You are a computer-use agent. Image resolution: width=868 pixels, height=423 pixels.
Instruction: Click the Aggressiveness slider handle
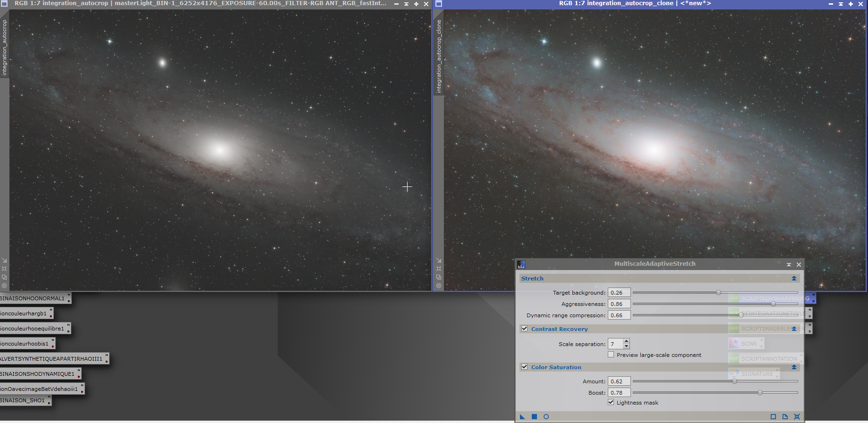click(x=773, y=304)
